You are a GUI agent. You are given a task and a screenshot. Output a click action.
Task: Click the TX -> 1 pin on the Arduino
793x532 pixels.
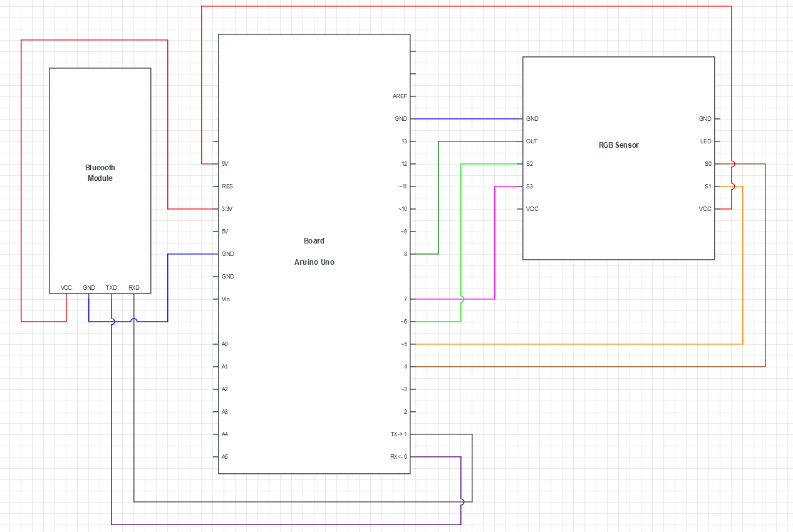pyautogui.click(x=398, y=434)
